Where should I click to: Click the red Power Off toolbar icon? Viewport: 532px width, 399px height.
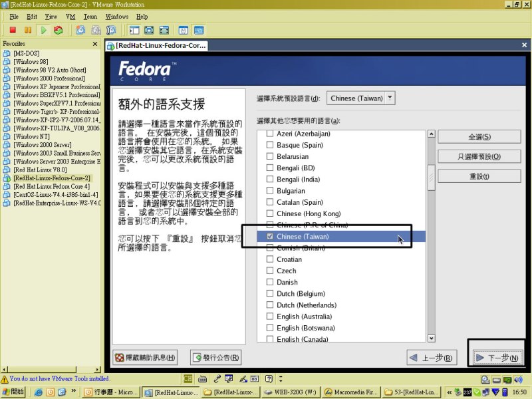[13, 30]
